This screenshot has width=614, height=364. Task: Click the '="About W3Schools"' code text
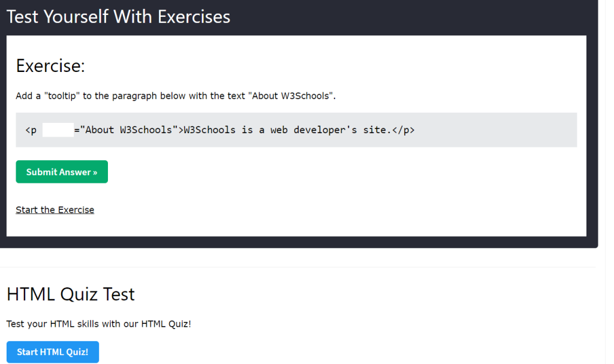[126, 130]
